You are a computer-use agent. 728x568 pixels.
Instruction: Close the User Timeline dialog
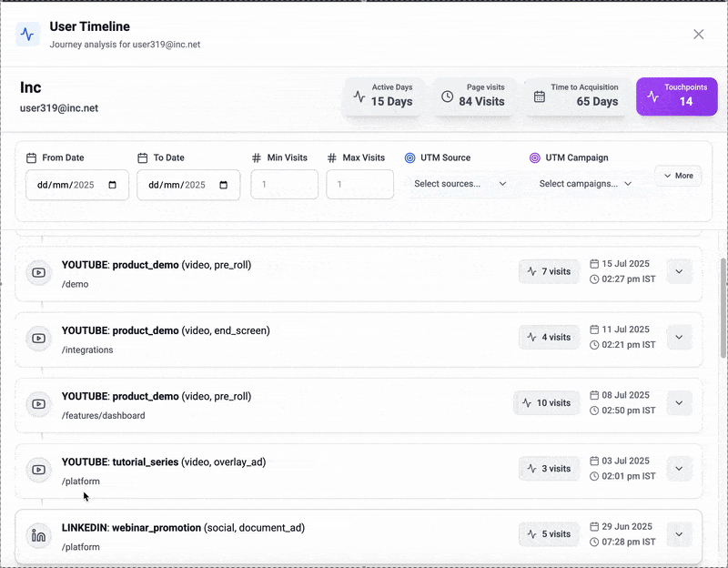(x=698, y=35)
